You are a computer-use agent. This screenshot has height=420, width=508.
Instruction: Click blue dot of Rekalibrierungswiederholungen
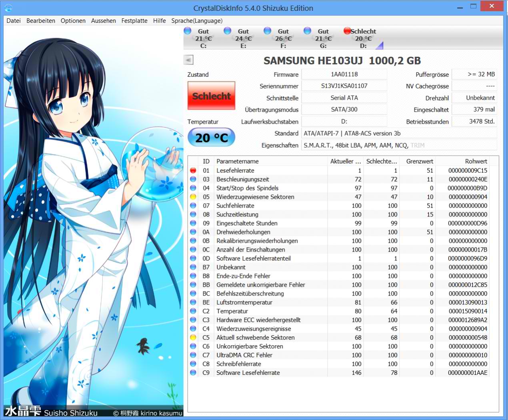pyautogui.click(x=193, y=241)
